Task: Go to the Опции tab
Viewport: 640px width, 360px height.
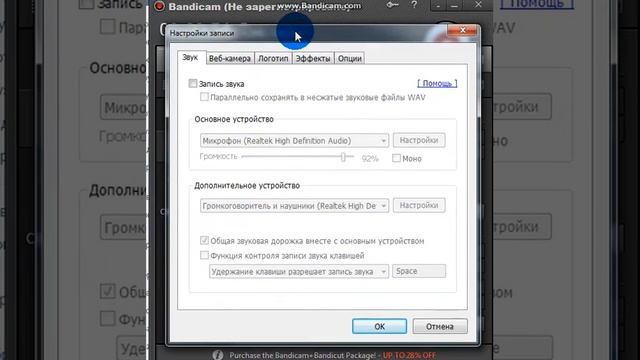Action: [x=350, y=58]
